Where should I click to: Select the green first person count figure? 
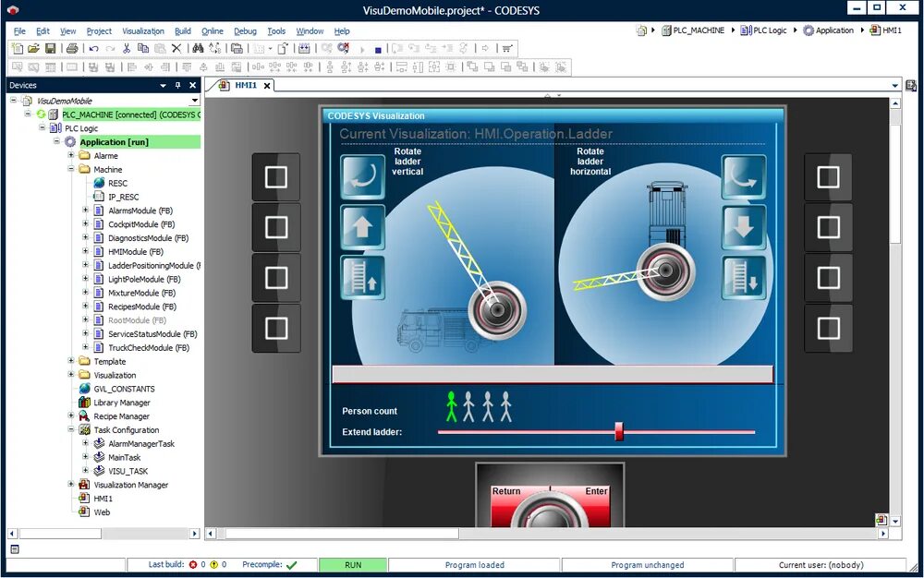(x=452, y=406)
